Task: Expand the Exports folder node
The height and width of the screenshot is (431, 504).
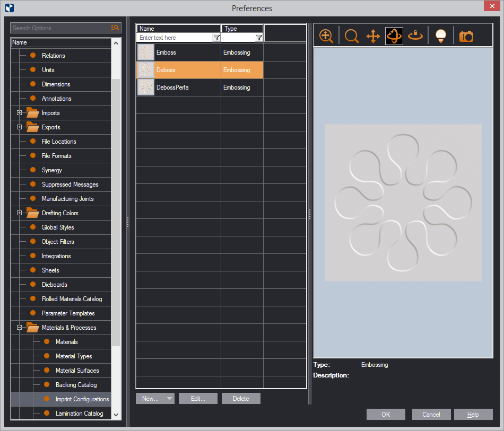Action: pos(19,127)
